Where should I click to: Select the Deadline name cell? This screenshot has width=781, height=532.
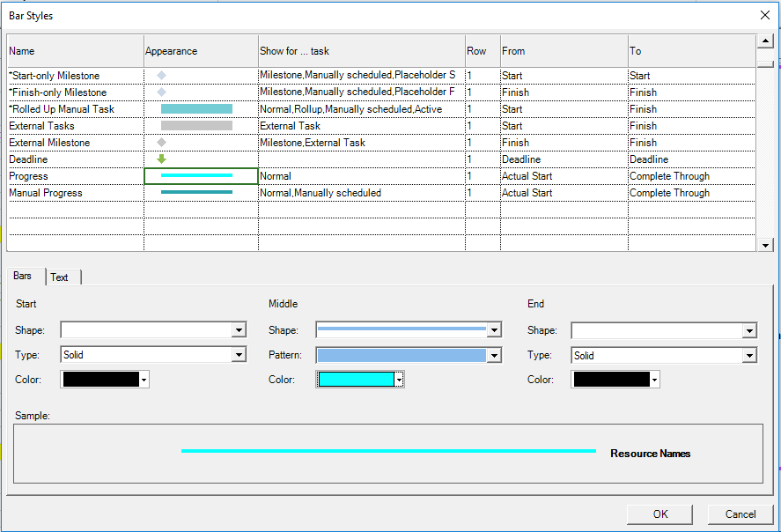tap(76, 159)
